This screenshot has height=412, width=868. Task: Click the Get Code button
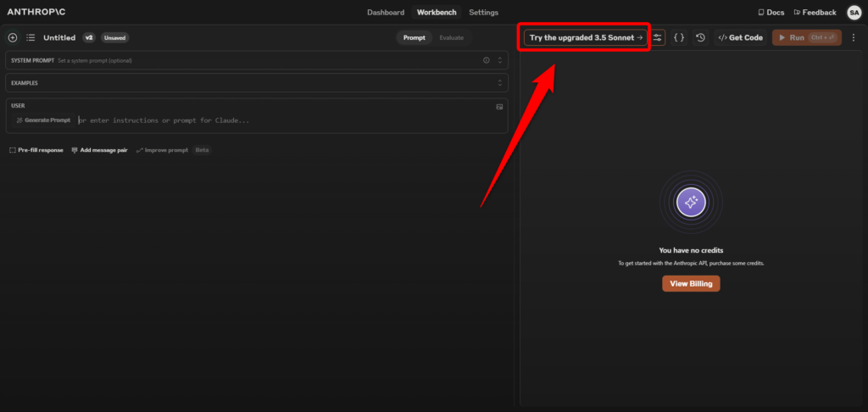pyautogui.click(x=740, y=37)
